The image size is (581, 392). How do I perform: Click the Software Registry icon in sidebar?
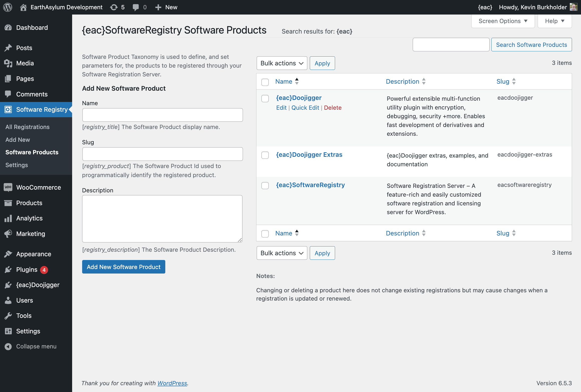point(8,109)
